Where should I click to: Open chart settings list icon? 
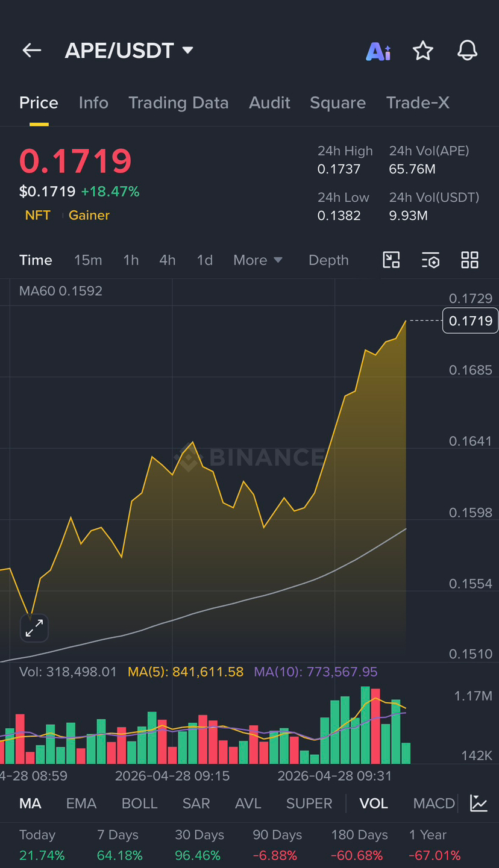[x=430, y=260]
